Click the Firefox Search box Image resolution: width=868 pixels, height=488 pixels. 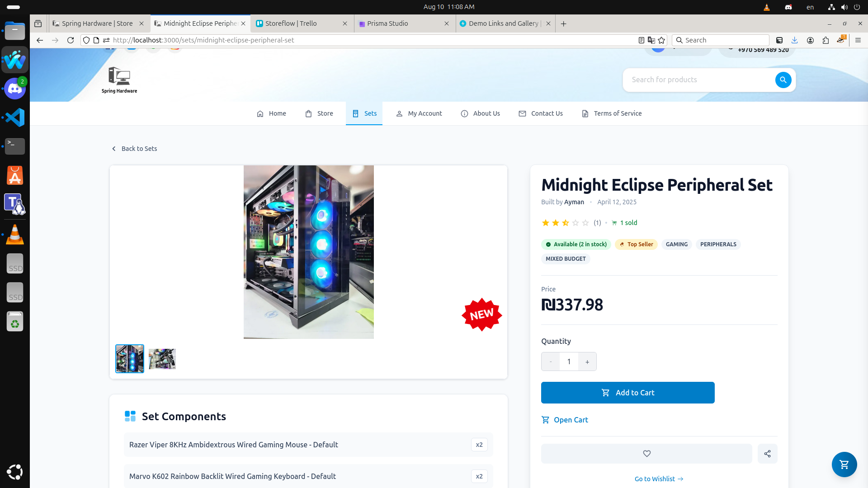tap(721, 40)
